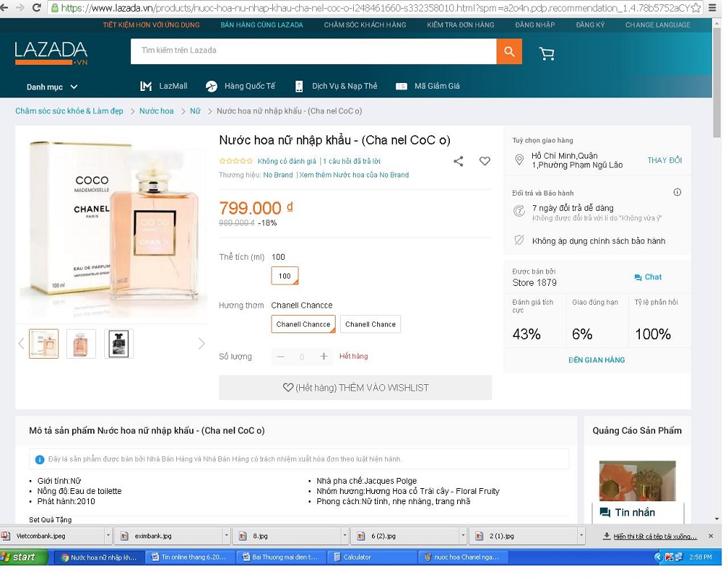This screenshot has height=582, width=728.
Task: Click the search box Tìm kiếm trên Lazada
Action: (313, 51)
